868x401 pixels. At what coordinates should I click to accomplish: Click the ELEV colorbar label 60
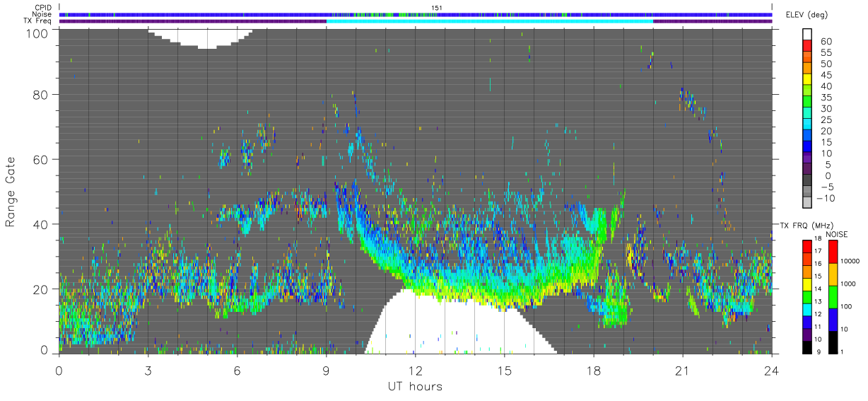point(825,40)
